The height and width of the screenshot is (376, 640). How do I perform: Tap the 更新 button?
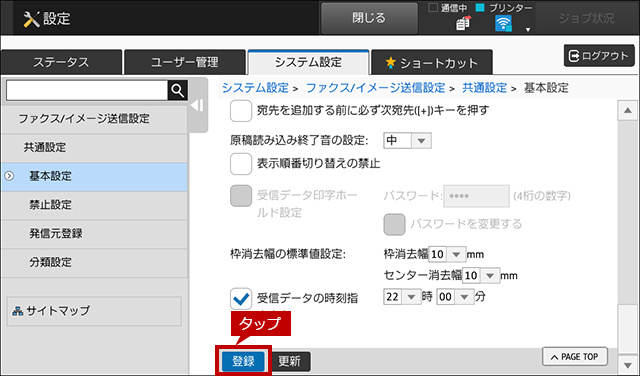point(290,361)
